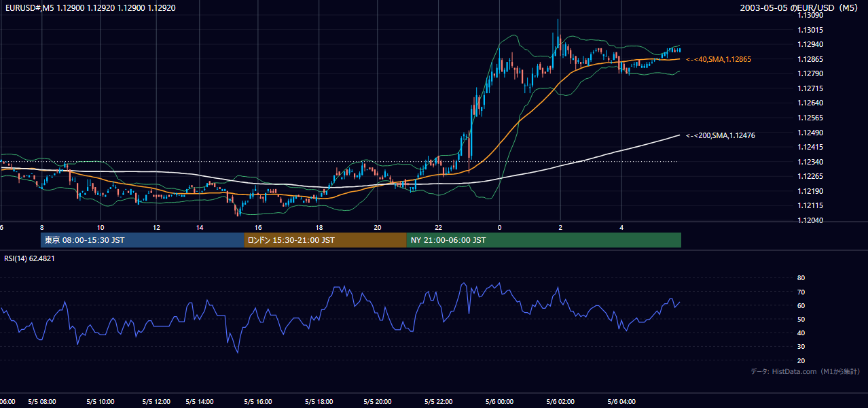
Task: Click the 1.12790 price axis value
Action: 810,73
